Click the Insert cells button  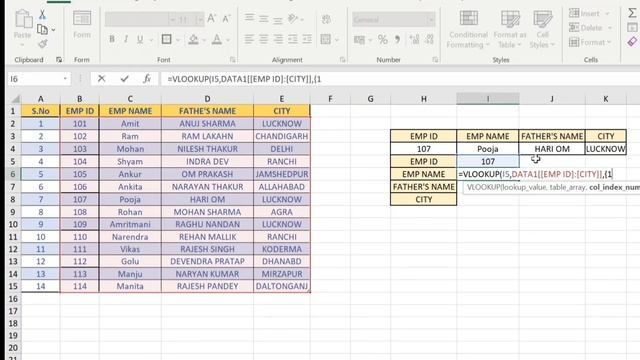tap(590, 13)
